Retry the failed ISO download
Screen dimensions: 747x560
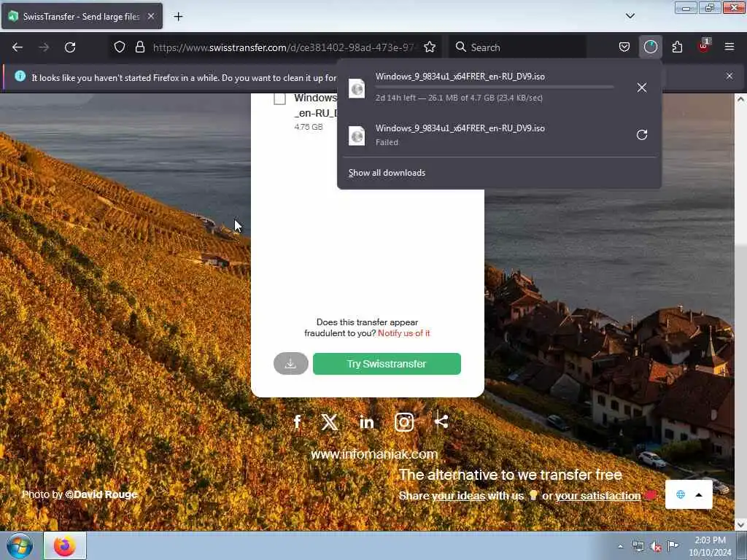click(x=642, y=135)
